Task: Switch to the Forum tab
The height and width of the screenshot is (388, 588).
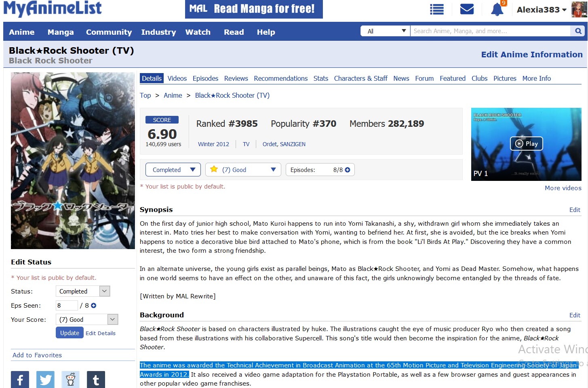Action: click(x=424, y=78)
